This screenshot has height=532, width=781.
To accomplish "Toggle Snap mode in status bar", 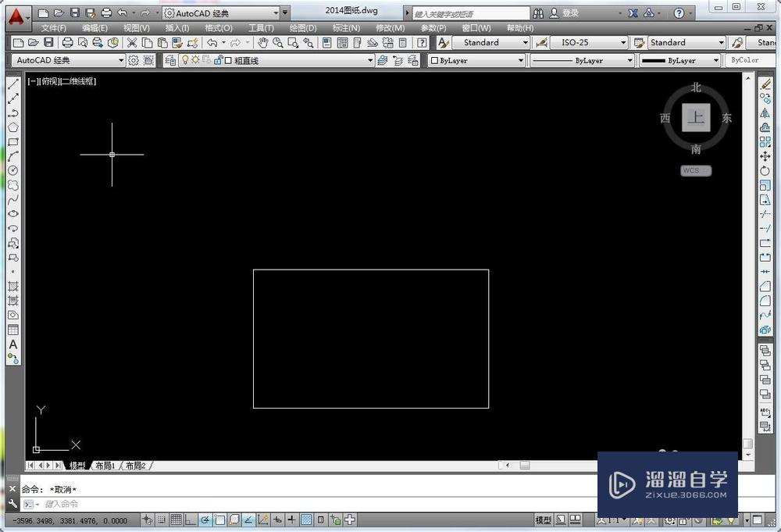I will (x=162, y=520).
